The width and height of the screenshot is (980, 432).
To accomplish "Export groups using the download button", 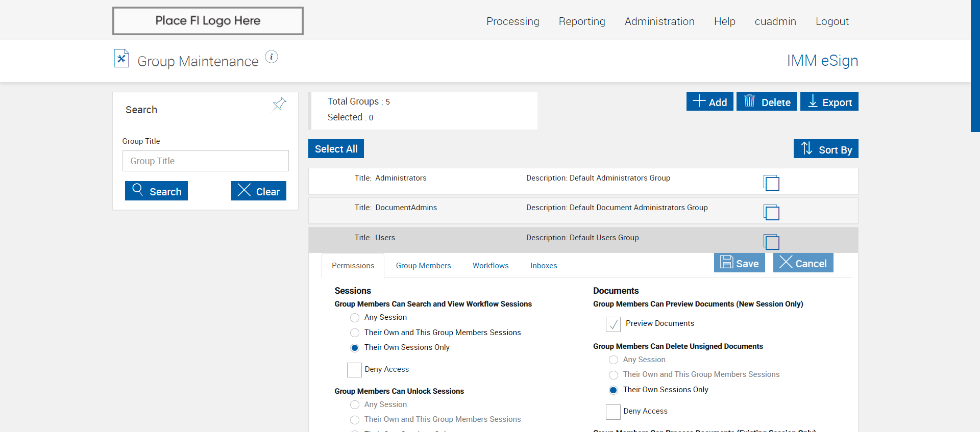I will click(x=829, y=101).
